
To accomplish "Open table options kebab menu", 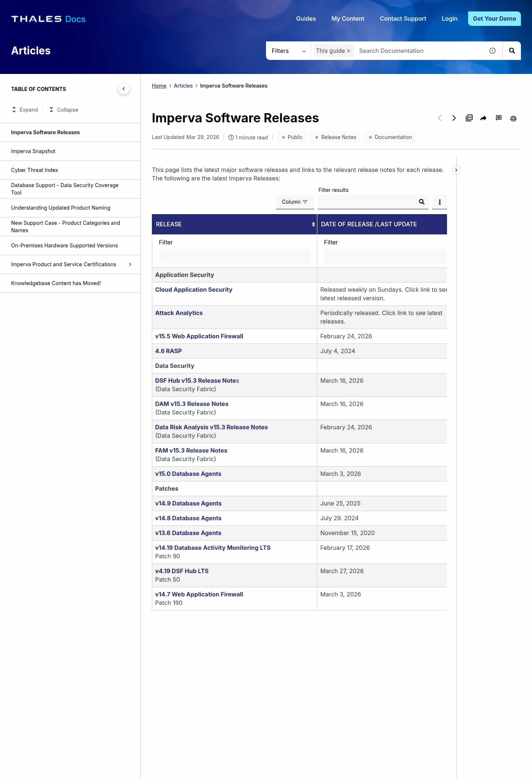I will click(x=440, y=202).
